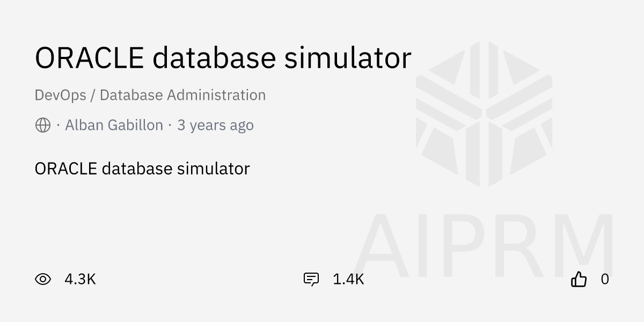Click the comments speech bubble icon
The height and width of the screenshot is (322, 644).
tap(311, 279)
